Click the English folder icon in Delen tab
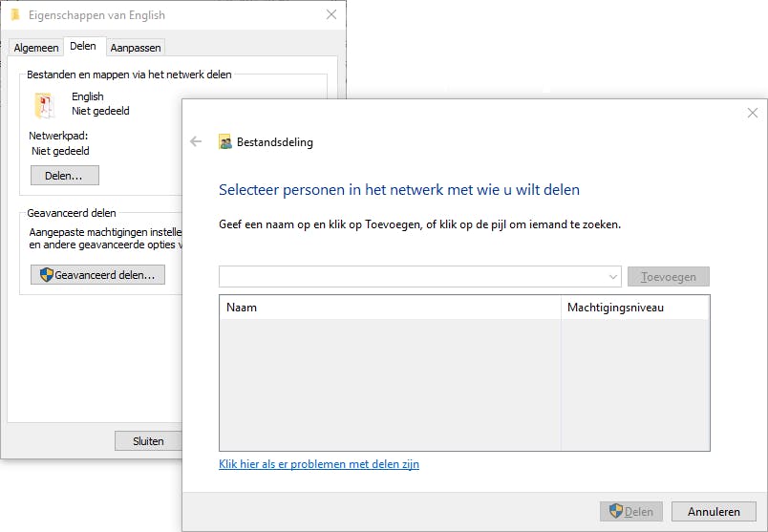 click(x=45, y=104)
